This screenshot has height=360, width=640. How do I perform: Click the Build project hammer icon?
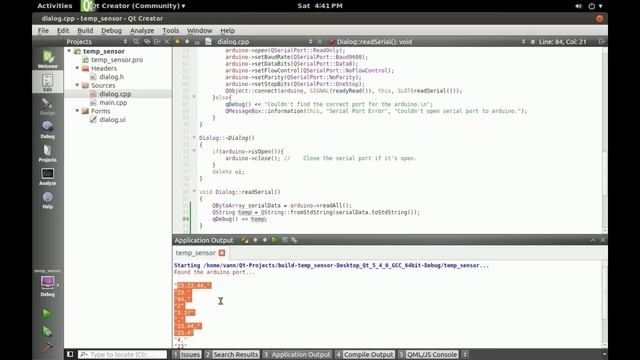coord(47,347)
